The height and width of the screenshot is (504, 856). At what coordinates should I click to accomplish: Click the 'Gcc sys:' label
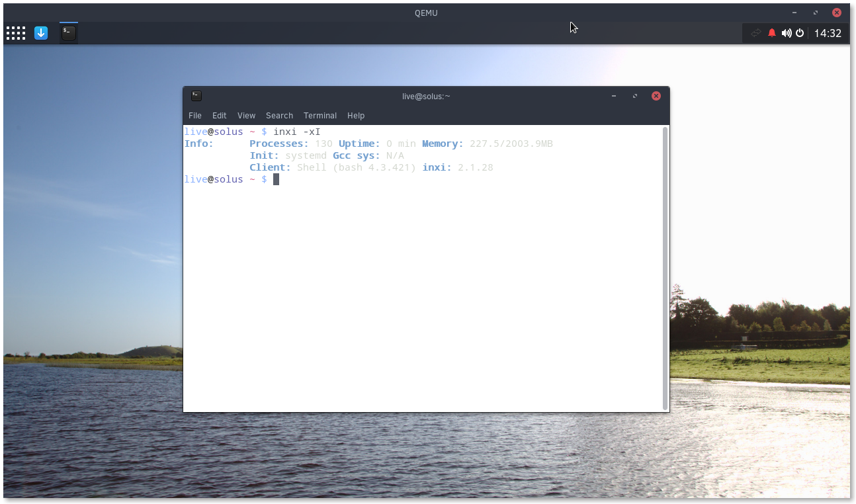click(x=357, y=155)
